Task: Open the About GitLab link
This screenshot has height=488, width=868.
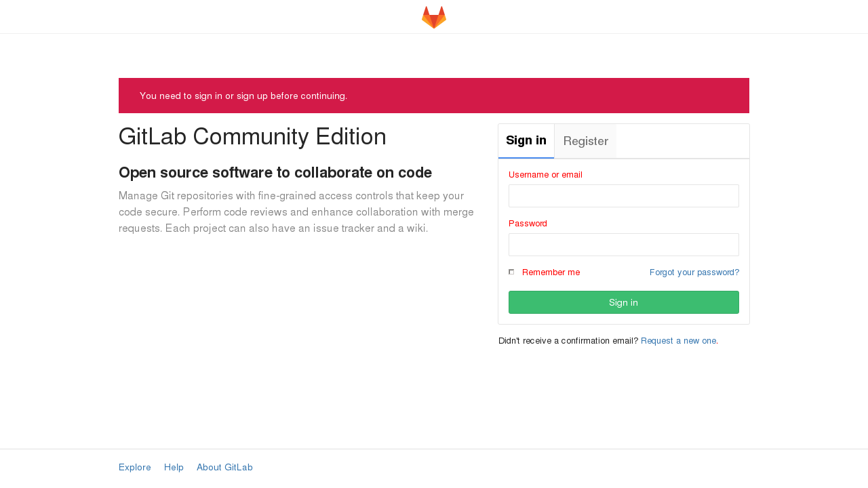Action: tap(224, 468)
